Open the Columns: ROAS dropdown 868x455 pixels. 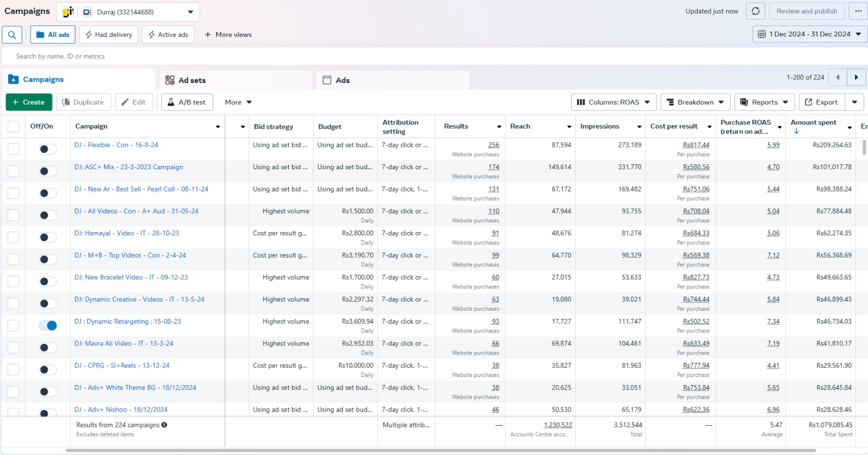pos(613,102)
